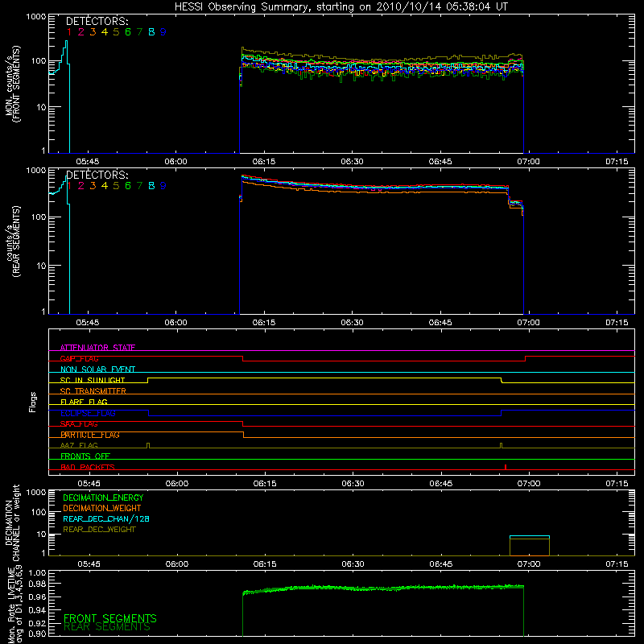Select detector 5 in front segments legend
Viewport: 644px width, 644px height.
click(116, 32)
